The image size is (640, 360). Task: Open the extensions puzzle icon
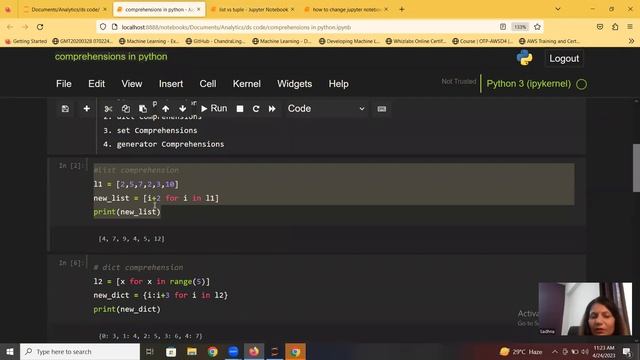[615, 27]
